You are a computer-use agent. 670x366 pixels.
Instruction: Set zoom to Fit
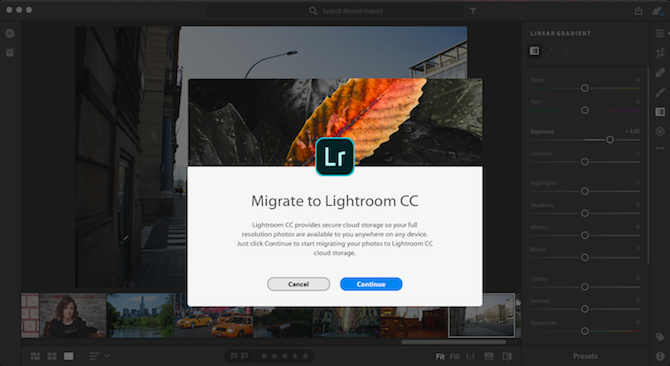440,356
